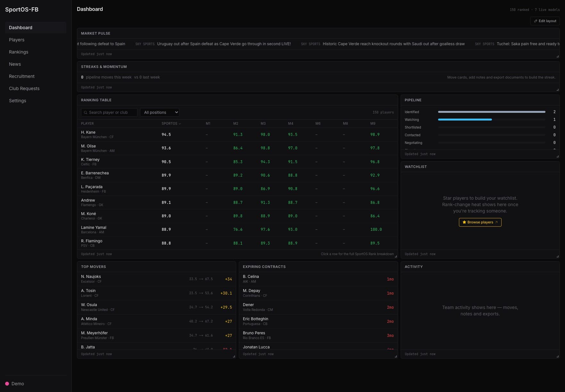The width and height of the screenshot is (565, 392).
Task: Select K. Tierney row in ranking table
Action: tap(237, 162)
